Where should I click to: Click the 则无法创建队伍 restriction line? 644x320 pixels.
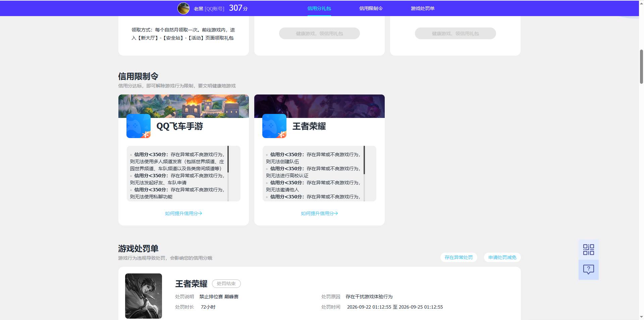(x=282, y=162)
